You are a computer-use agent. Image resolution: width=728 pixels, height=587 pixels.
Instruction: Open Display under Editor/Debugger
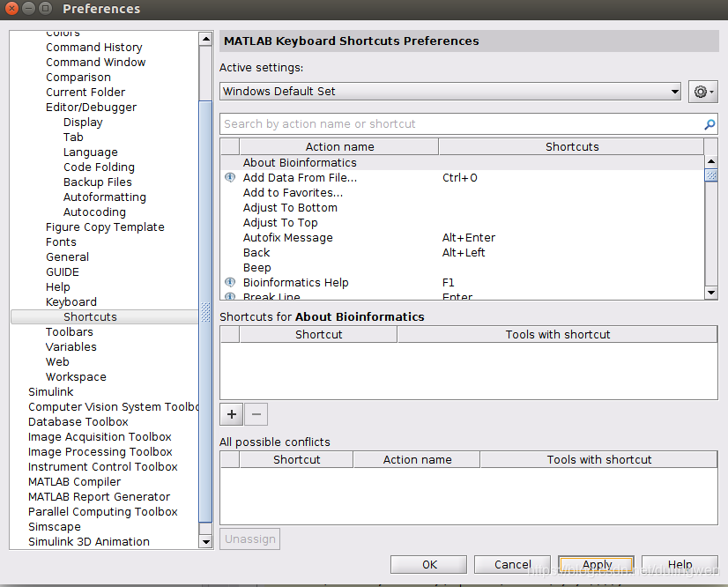coord(83,123)
